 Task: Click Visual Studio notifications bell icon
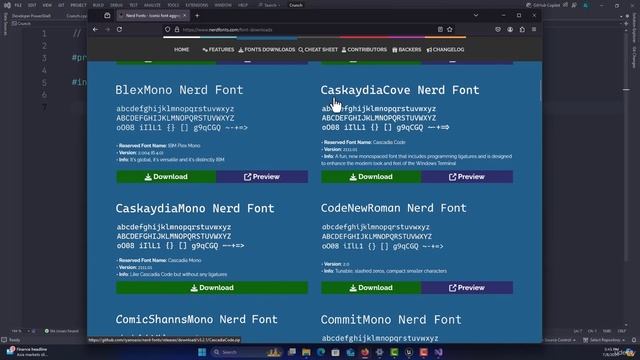(x=634, y=340)
